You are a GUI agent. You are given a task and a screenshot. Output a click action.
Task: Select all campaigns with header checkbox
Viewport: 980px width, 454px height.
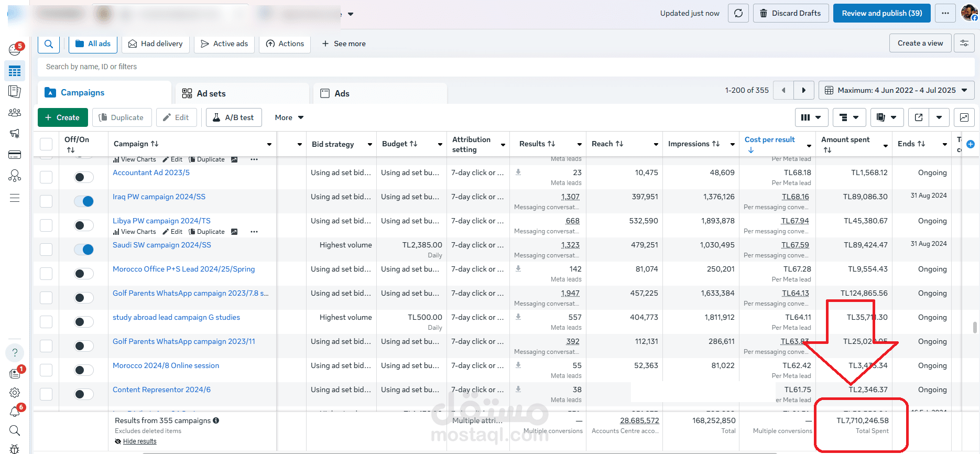coord(46,144)
